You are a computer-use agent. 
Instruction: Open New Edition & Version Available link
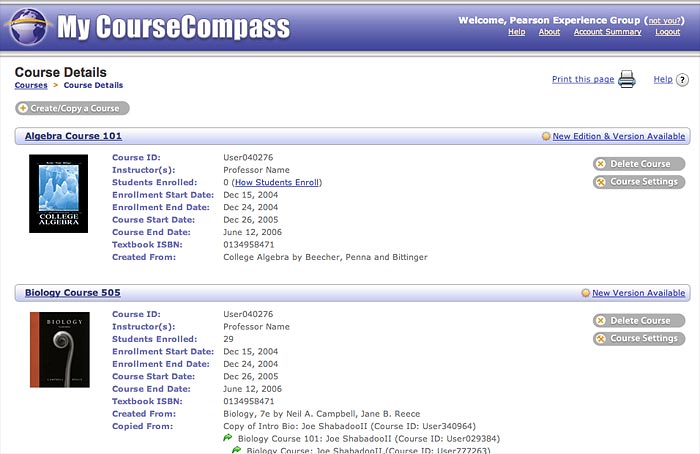click(x=619, y=136)
